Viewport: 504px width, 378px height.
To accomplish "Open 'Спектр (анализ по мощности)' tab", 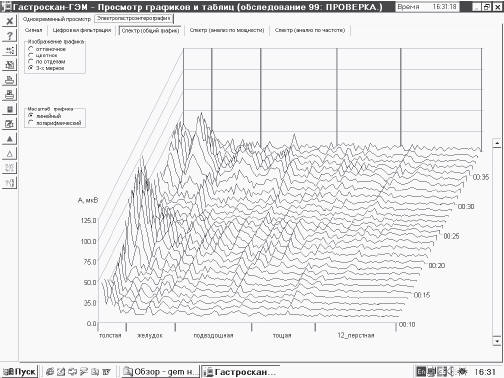I will [x=227, y=30].
